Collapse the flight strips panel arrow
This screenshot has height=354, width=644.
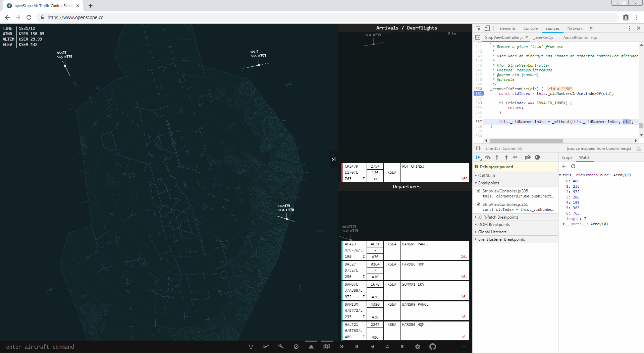click(334, 159)
